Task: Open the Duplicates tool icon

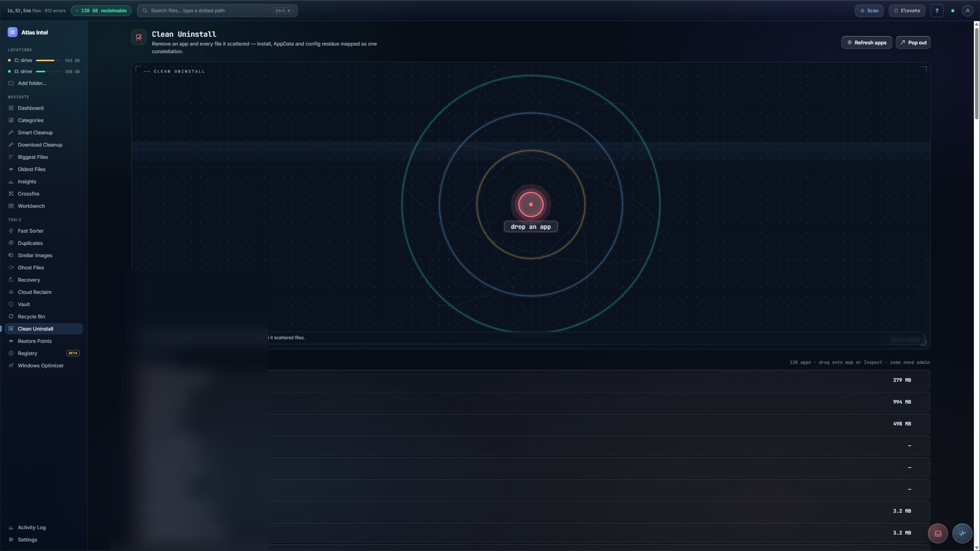Action: click(x=11, y=243)
